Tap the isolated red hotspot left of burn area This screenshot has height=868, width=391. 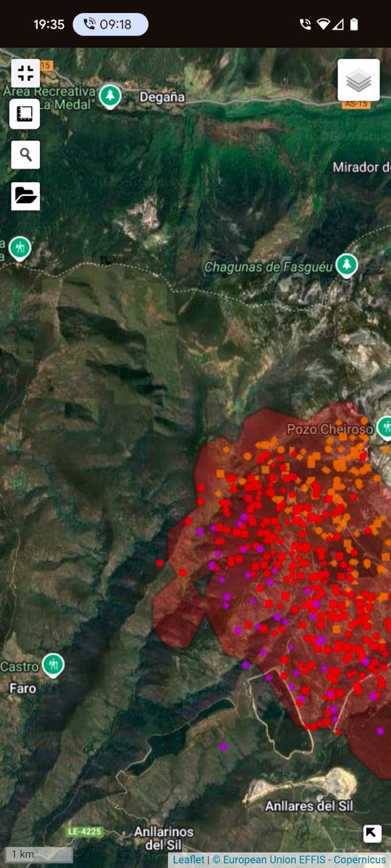click(160, 563)
